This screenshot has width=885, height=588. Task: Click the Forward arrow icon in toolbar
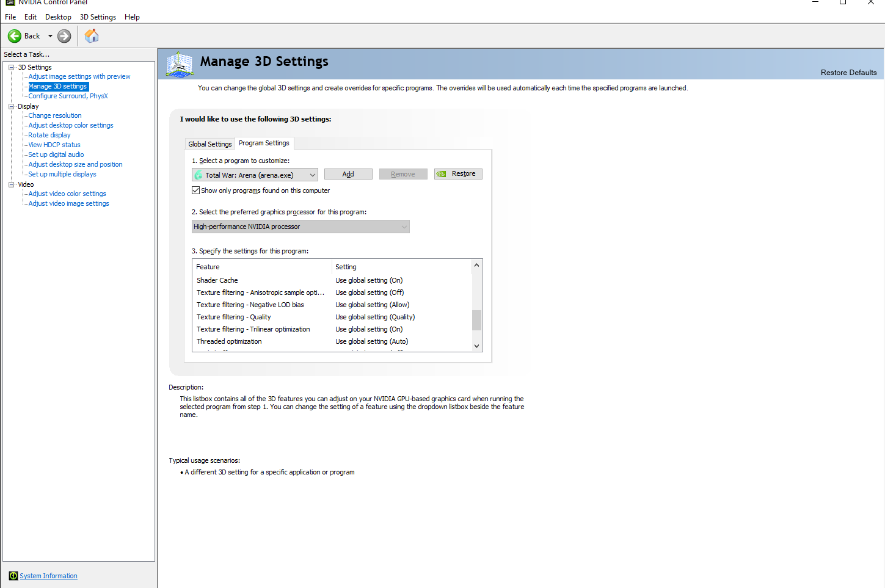[64, 36]
